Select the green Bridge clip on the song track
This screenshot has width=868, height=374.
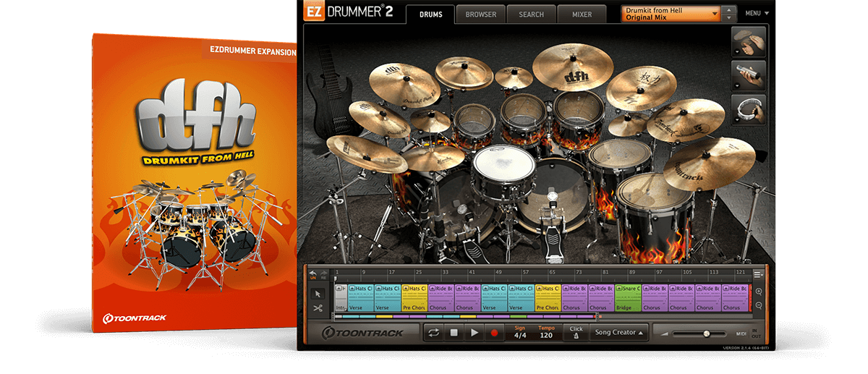click(627, 297)
